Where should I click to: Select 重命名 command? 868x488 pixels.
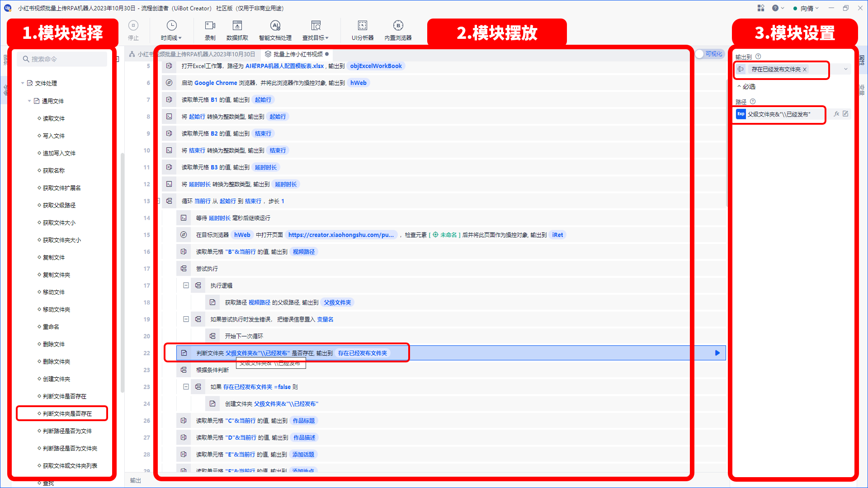tap(51, 327)
